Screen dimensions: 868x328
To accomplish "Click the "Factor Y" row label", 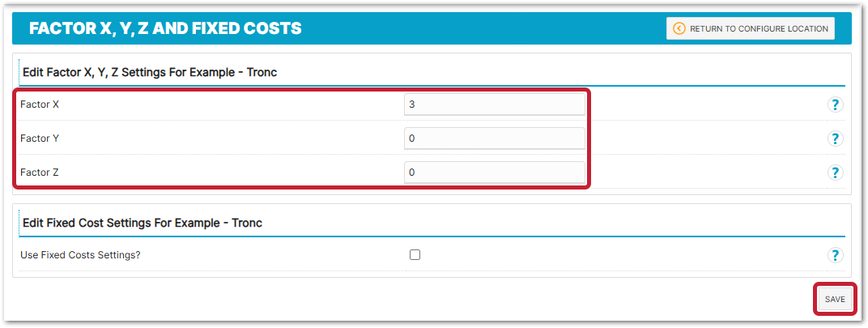I will [x=40, y=138].
